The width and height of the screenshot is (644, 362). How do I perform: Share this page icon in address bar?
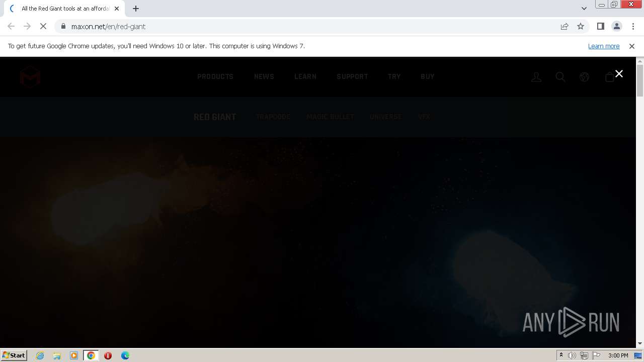pos(565,26)
